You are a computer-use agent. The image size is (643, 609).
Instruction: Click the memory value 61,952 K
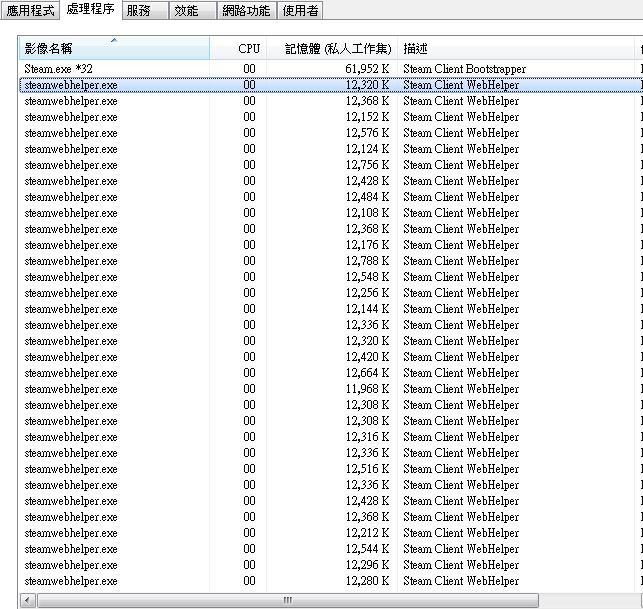click(367, 68)
